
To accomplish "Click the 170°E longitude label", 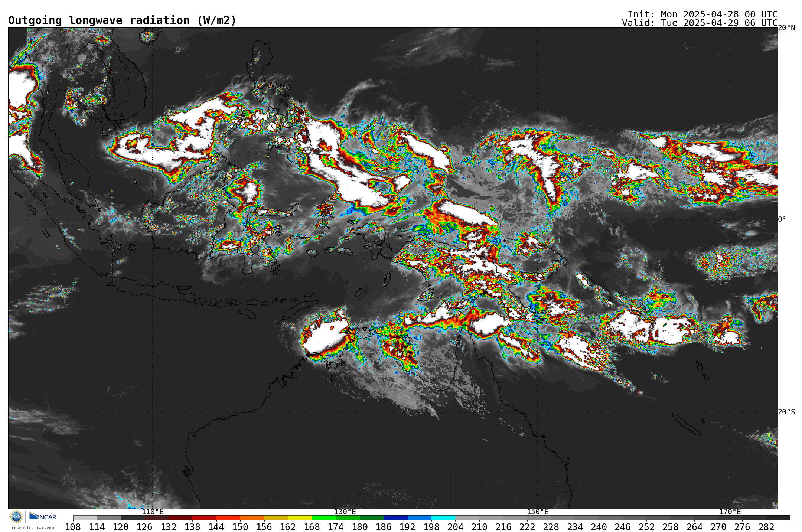I will tap(730, 512).
